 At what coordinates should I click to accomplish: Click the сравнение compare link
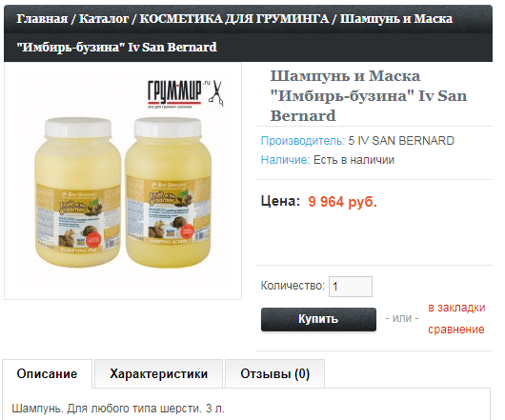[x=456, y=330]
